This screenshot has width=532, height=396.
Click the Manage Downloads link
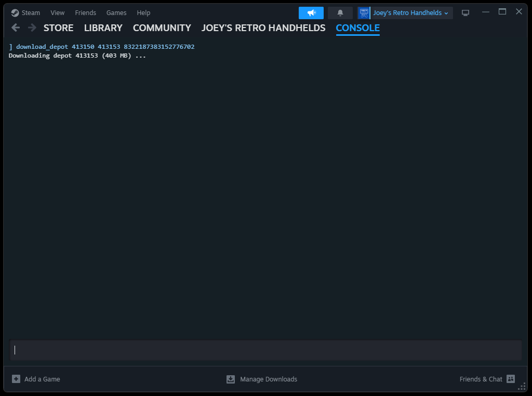tap(268, 379)
